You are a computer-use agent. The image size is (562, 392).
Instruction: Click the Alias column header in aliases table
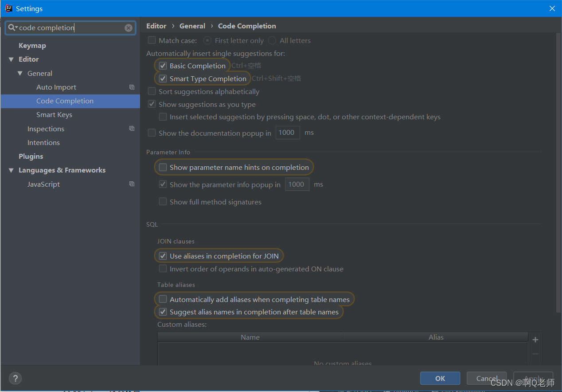point(436,337)
